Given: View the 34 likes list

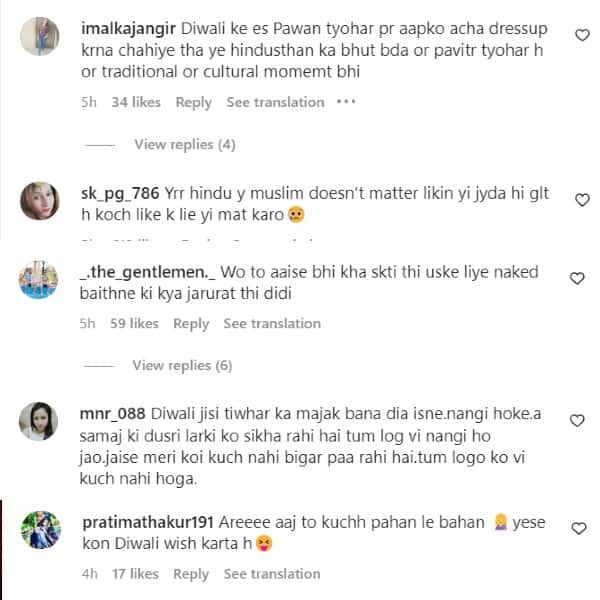Looking at the screenshot, I should (136, 102).
